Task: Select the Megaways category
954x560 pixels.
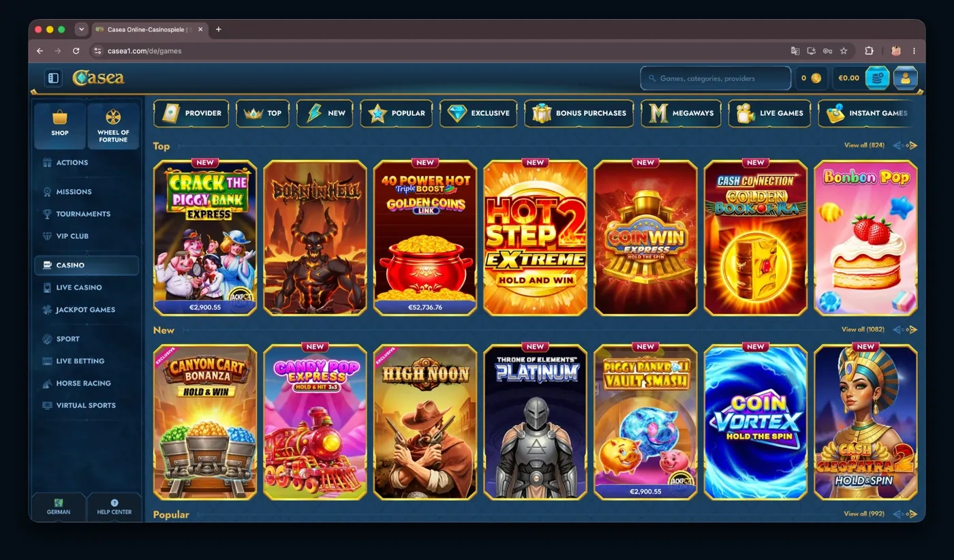Action: [681, 113]
